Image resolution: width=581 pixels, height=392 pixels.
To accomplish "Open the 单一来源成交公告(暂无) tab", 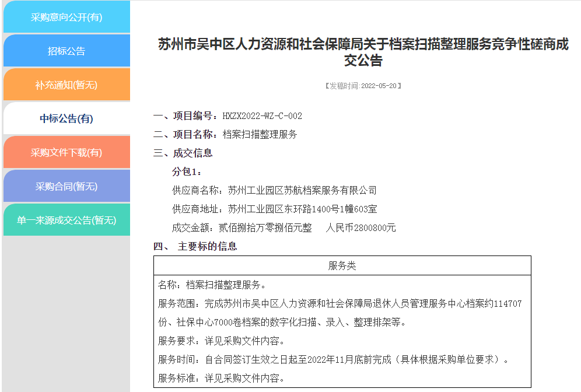I will coord(66,220).
